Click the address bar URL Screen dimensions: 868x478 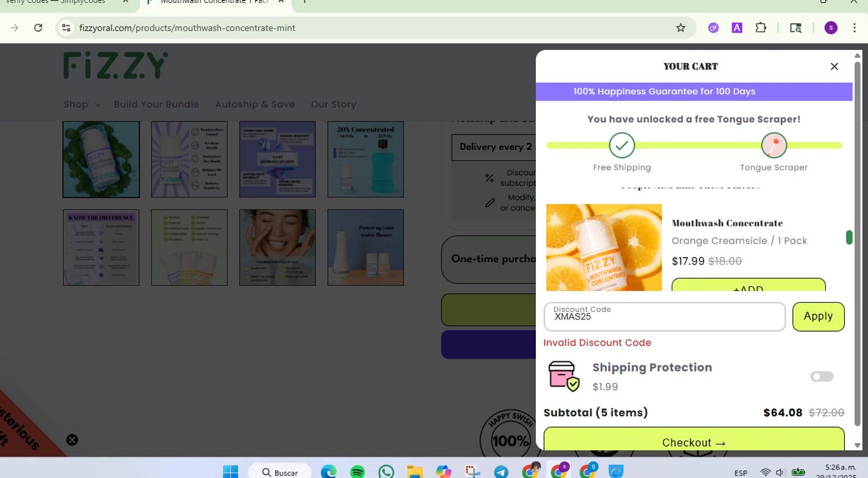click(x=187, y=28)
